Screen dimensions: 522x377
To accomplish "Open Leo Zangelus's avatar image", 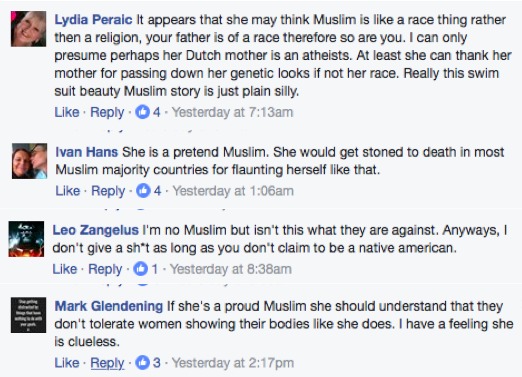I will tap(26, 239).
